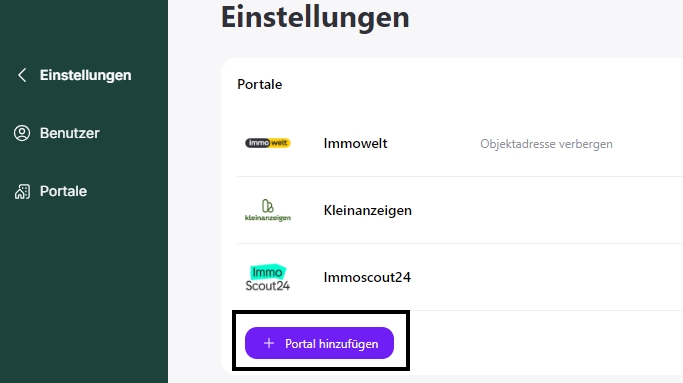
Task: Click the Einstellungen page title
Action: (x=315, y=17)
